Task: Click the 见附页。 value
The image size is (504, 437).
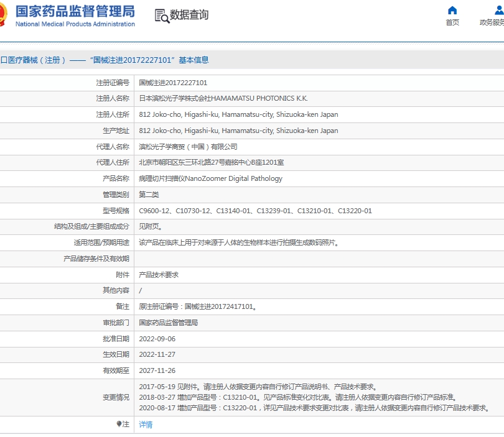Action: pos(151,226)
